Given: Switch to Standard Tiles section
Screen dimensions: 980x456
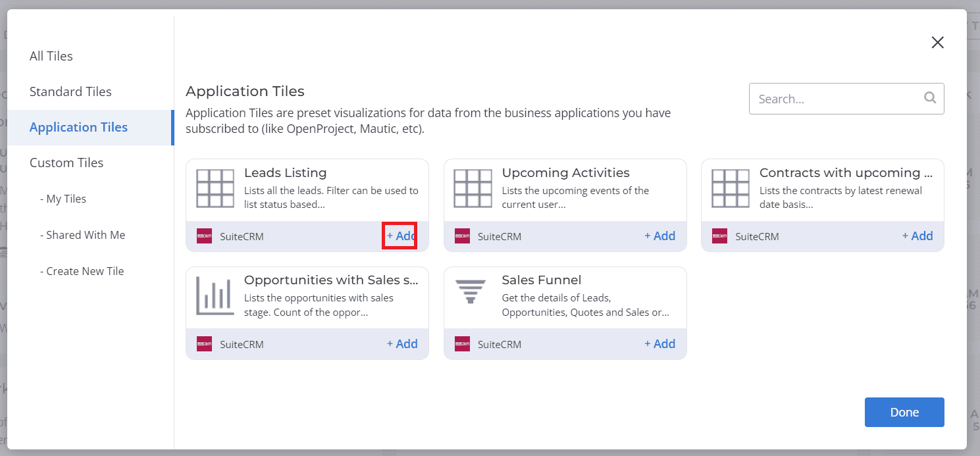Looking at the screenshot, I should (x=70, y=91).
